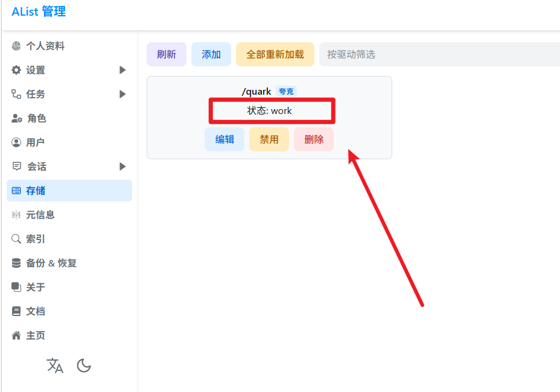Click the 主页 house icon

16,335
